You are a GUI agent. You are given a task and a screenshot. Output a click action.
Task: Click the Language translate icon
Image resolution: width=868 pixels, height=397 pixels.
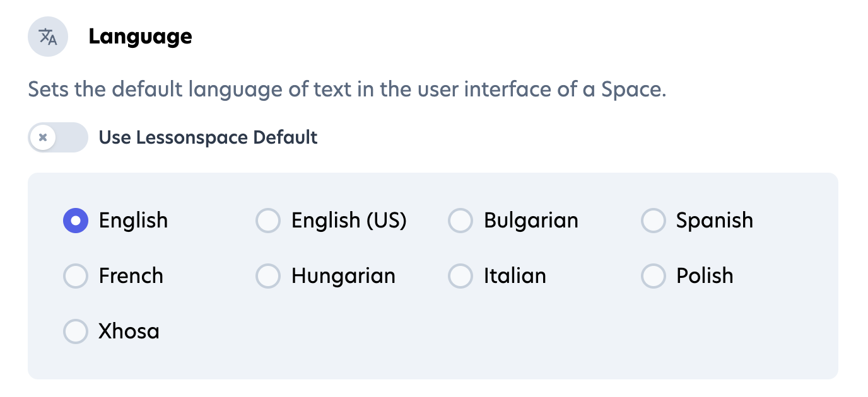[x=48, y=37]
